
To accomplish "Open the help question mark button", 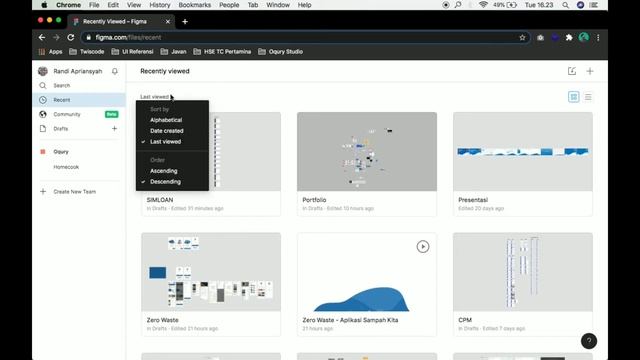I will [x=589, y=341].
